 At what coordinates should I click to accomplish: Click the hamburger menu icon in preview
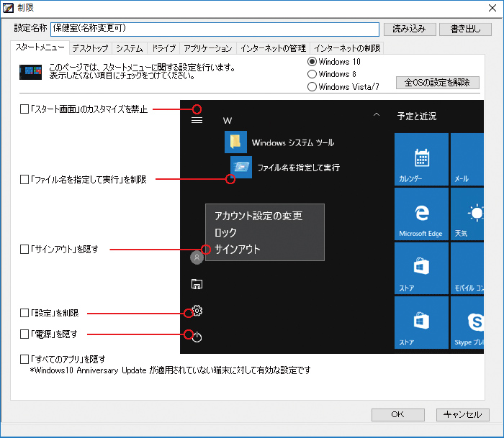point(197,120)
